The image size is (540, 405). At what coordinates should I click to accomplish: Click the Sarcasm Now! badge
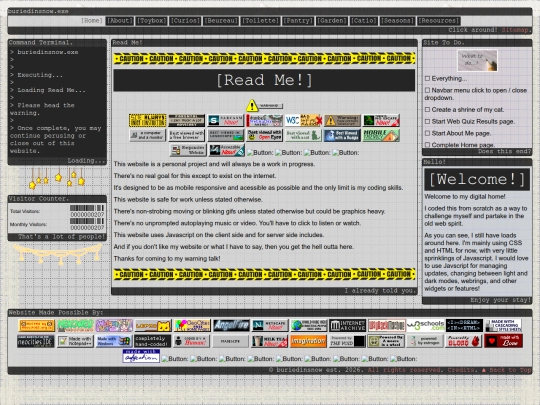(x=225, y=121)
